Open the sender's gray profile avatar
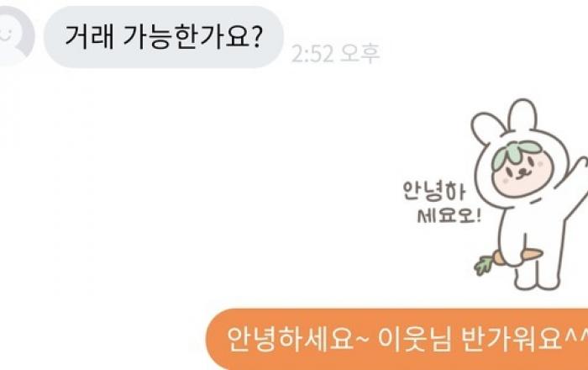Image resolution: width=588 pixels, height=370 pixels. (x=15, y=36)
